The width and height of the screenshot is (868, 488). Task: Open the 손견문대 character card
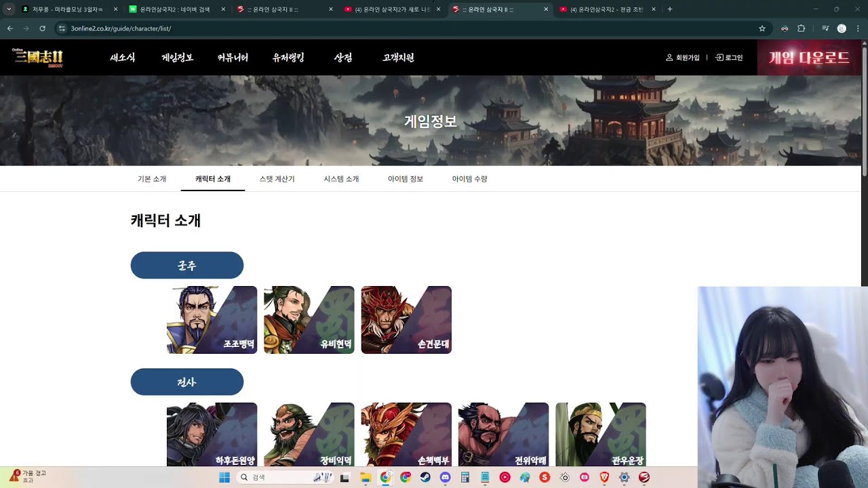(x=406, y=320)
